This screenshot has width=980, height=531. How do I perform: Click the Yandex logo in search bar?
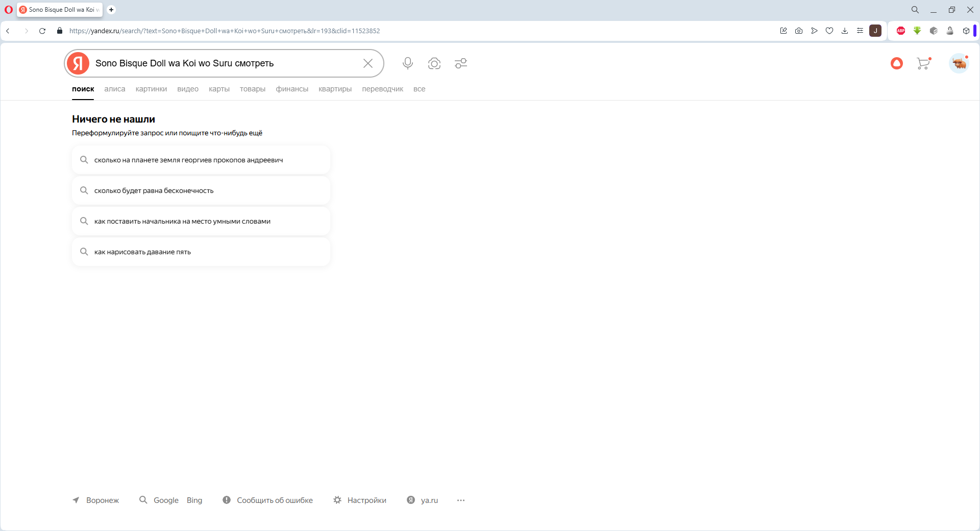tap(78, 63)
